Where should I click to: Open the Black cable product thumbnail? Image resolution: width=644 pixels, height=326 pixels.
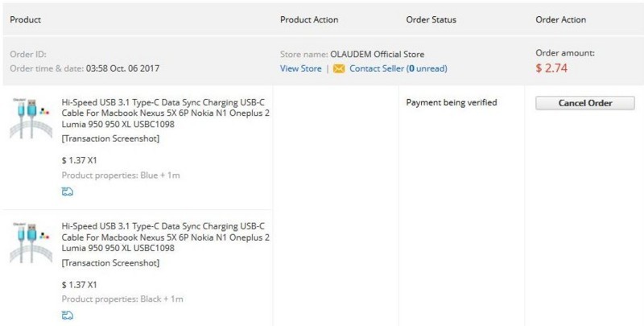pyautogui.click(x=31, y=242)
